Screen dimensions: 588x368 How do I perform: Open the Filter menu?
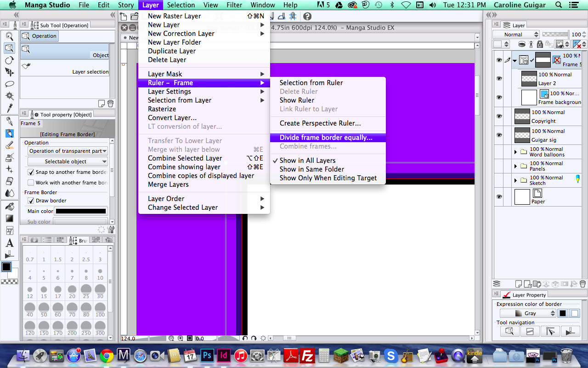[234, 5]
